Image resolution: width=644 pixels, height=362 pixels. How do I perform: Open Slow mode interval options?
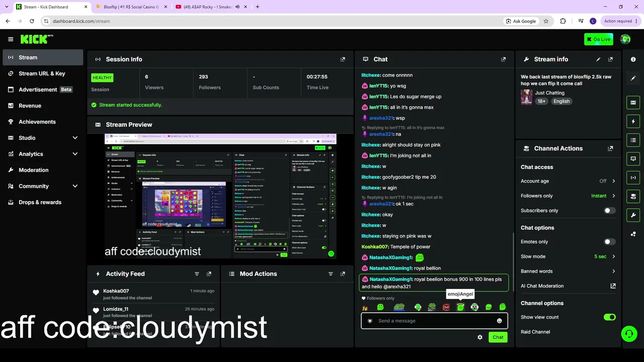pyautogui.click(x=568, y=256)
